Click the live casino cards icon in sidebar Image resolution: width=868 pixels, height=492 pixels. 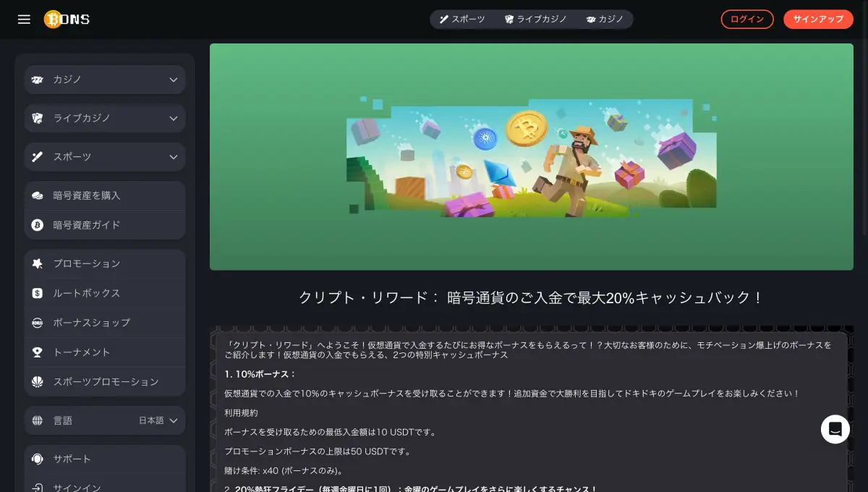tap(38, 118)
